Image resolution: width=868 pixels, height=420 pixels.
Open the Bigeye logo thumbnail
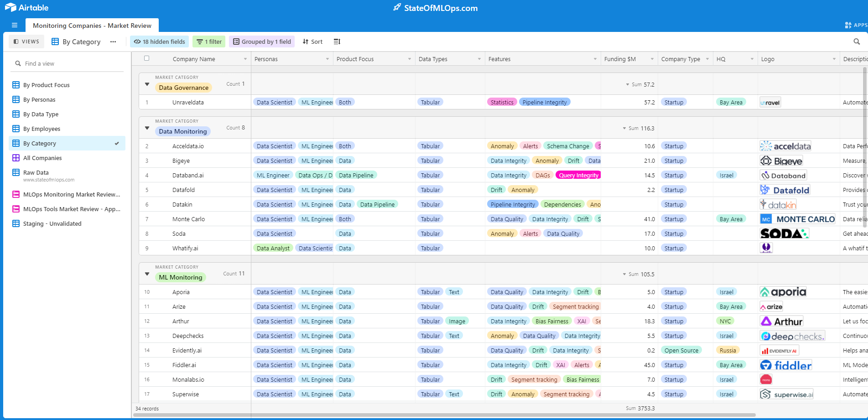click(x=781, y=161)
